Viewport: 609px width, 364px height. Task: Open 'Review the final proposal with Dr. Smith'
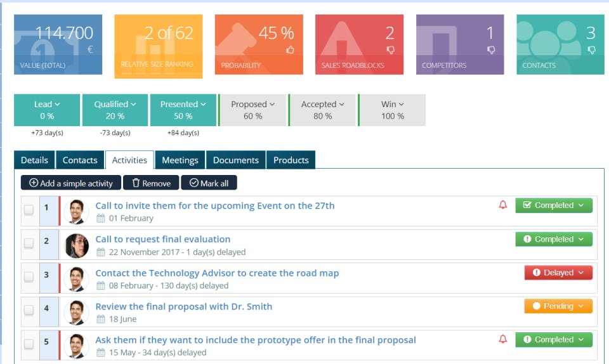pos(183,306)
